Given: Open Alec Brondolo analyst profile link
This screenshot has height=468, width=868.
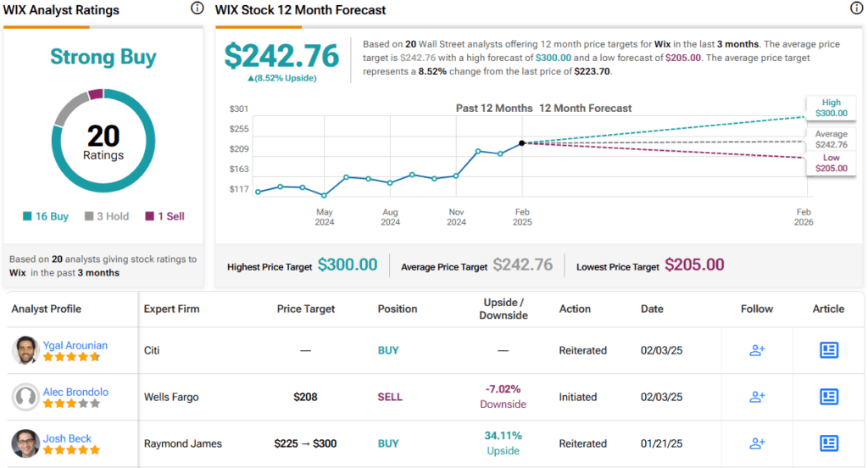Looking at the screenshot, I should pyautogui.click(x=75, y=392).
